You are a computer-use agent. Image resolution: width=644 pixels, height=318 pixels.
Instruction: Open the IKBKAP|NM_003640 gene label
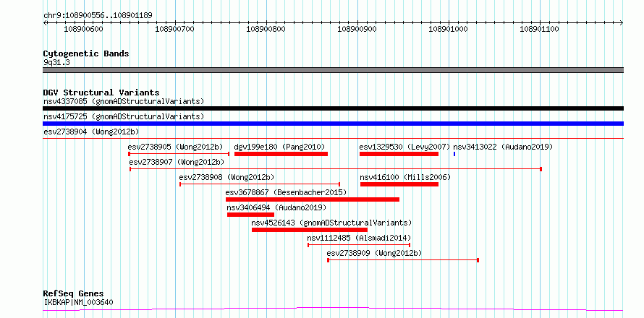78,303
